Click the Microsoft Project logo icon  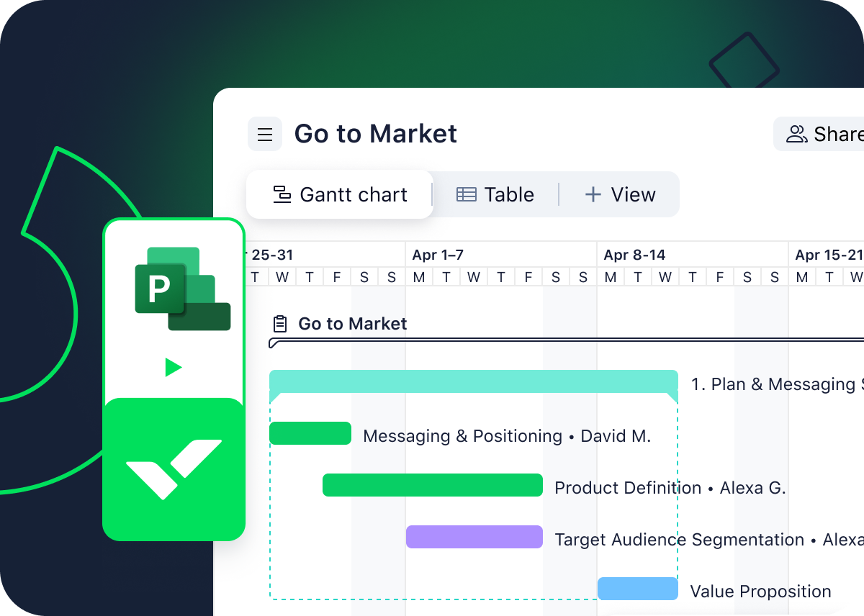click(x=183, y=289)
